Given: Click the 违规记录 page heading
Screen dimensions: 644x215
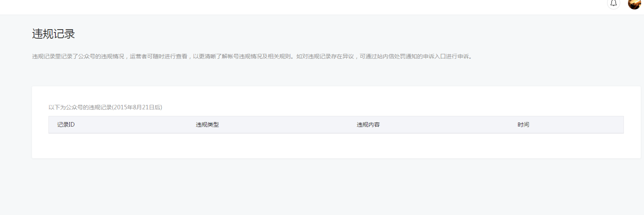Looking at the screenshot, I should point(53,34).
